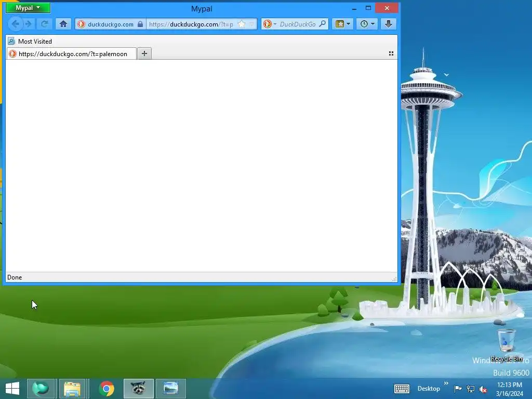Open the network status tray icon

(x=470, y=389)
